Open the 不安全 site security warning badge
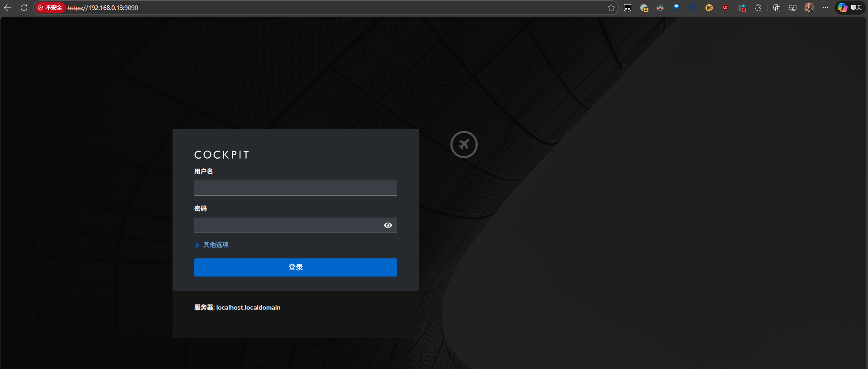This screenshot has height=369, width=868. point(50,8)
